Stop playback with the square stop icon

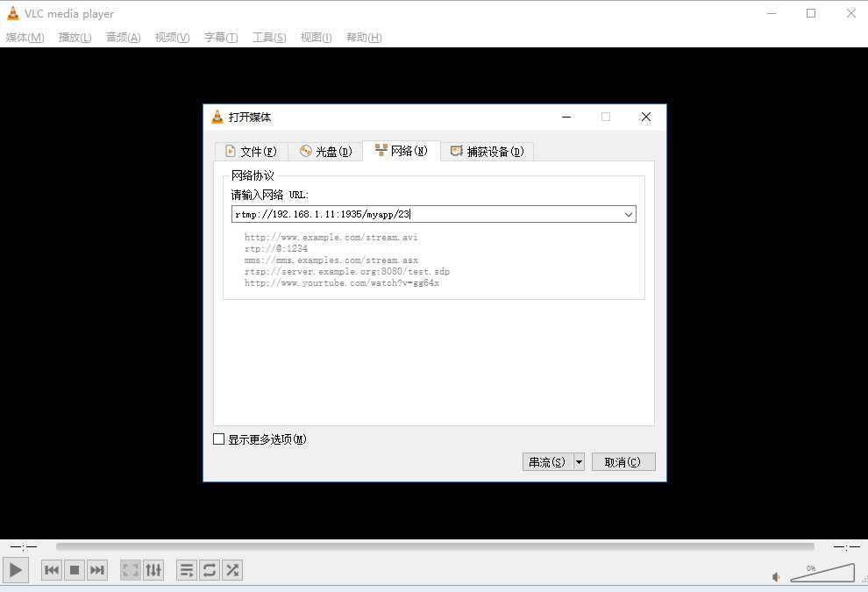(75, 570)
